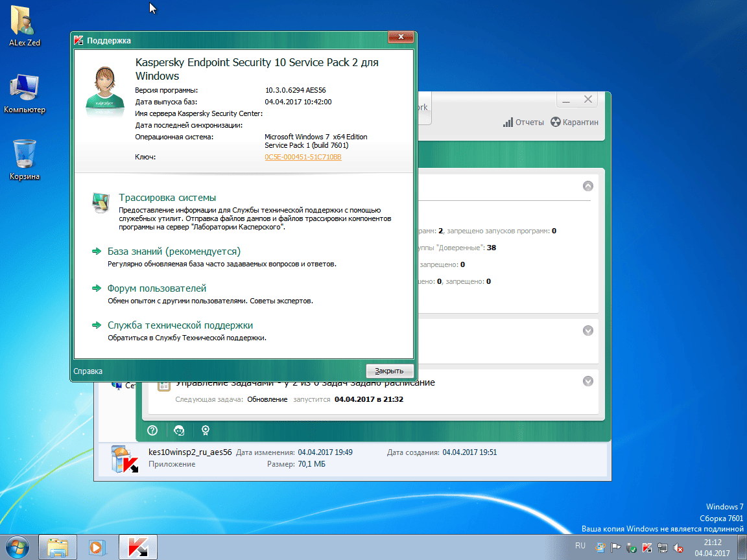
Task: Open the 'Справка' help link
Action: (x=88, y=371)
